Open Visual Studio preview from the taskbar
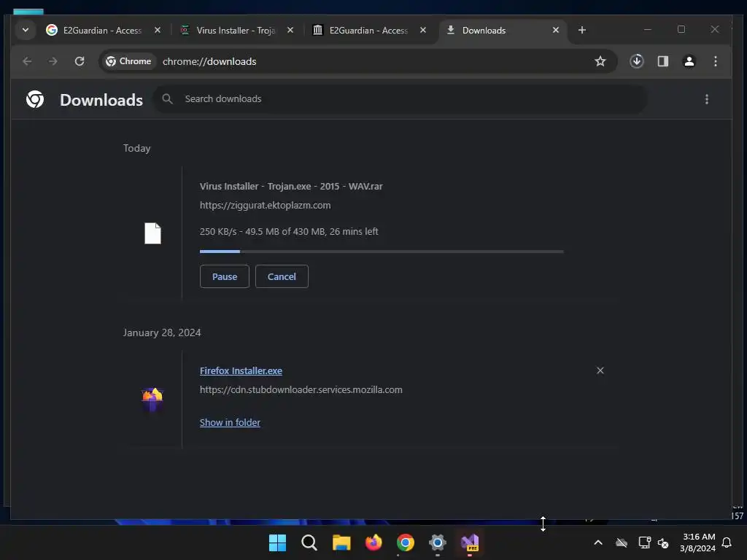This screenshot has height=560, width=747. 470,542
